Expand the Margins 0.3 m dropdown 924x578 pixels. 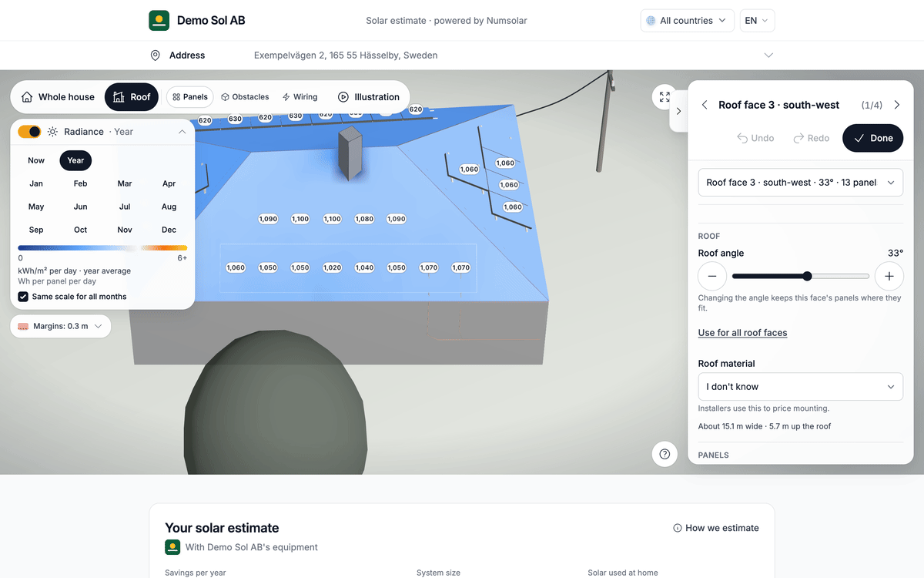(61, 326)
